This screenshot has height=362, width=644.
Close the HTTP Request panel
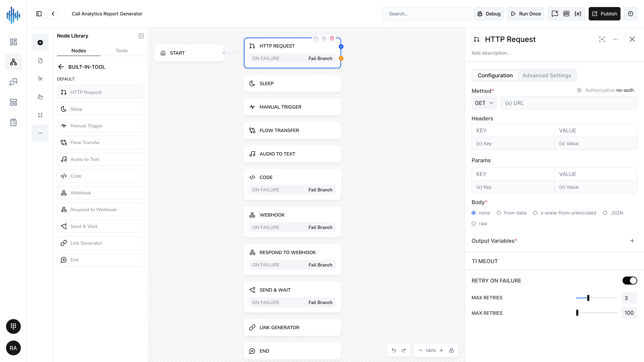[x=632, y=39]
